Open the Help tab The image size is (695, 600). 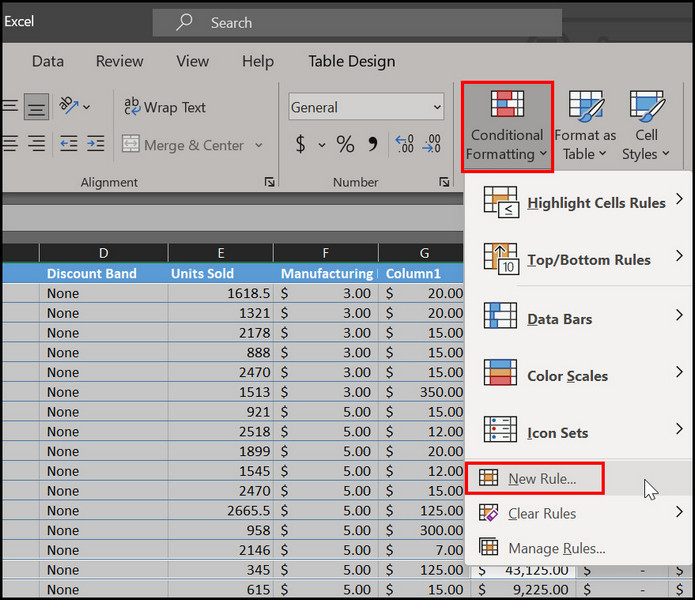coord(258,61)
